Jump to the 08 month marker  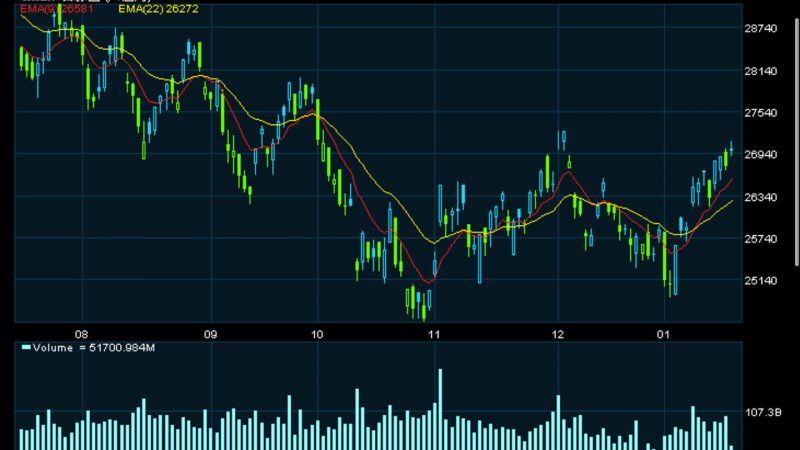(82, 334)
